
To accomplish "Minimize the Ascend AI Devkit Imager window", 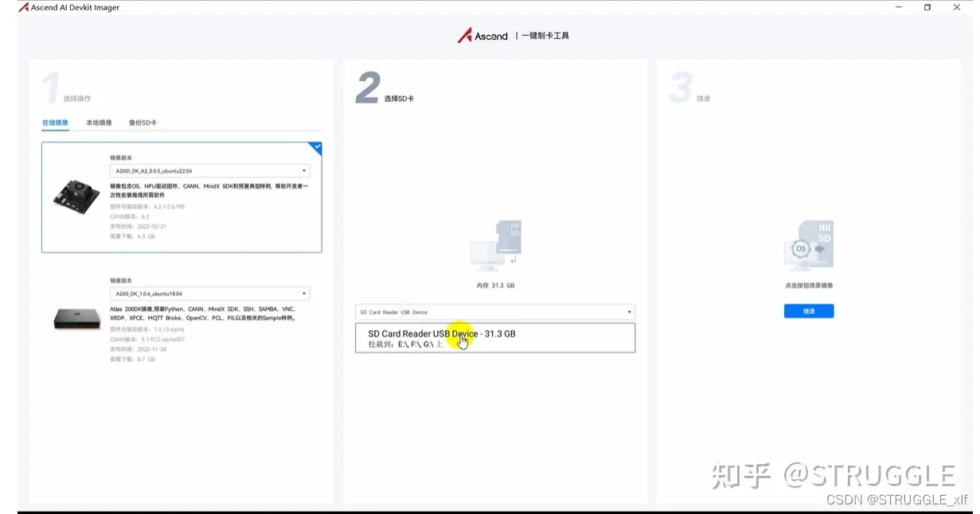I will [898, 7].
